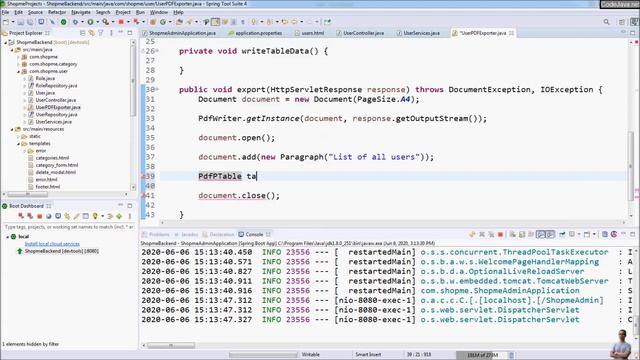Image resolution: width=640 pixels, height=360 pixels.
Task: Toggle Show Console on Standard Out
Action: 541,234
